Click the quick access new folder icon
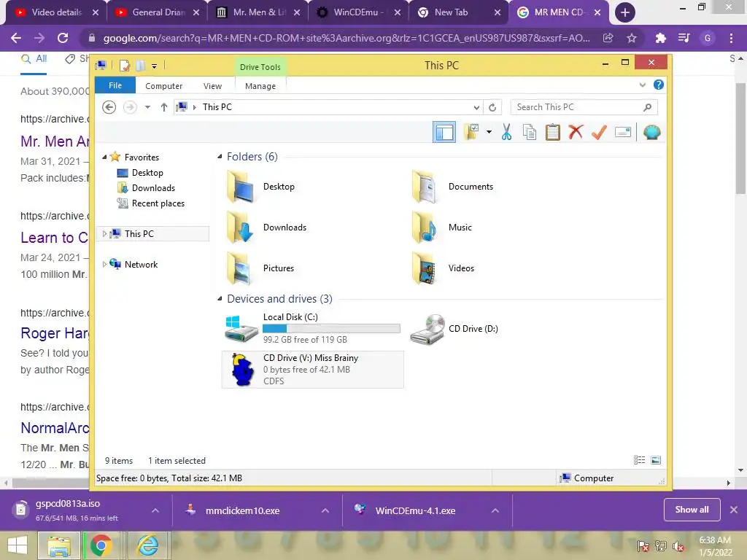 140,66
